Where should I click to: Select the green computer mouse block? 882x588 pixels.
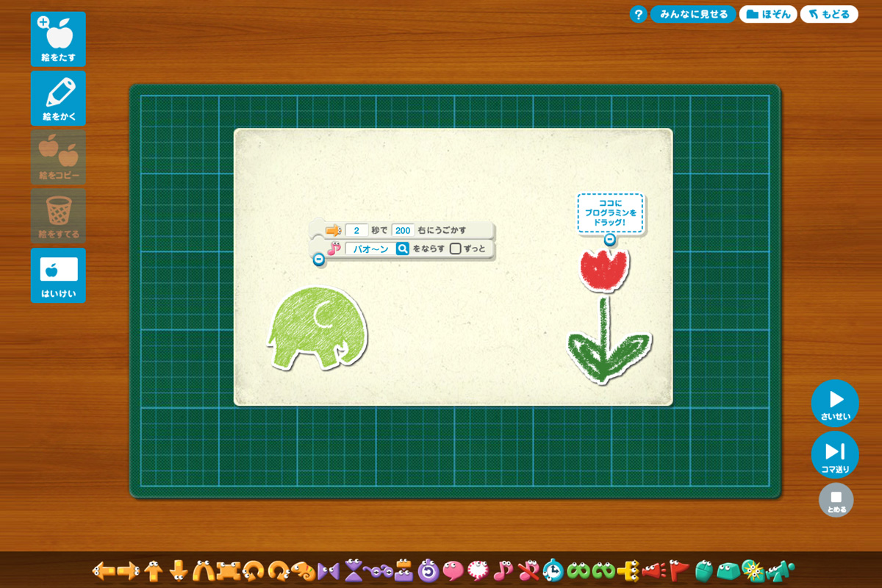pyautogui.click(x=703, y=570)
